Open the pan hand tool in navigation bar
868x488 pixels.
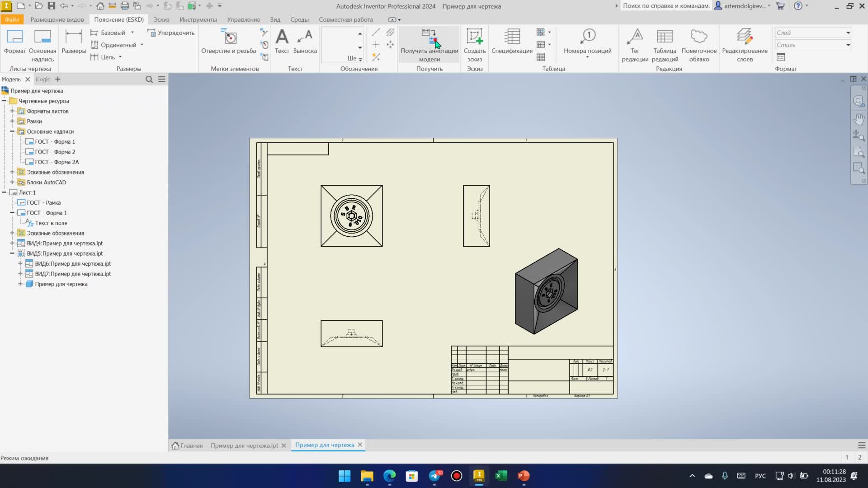pos(859,119)
